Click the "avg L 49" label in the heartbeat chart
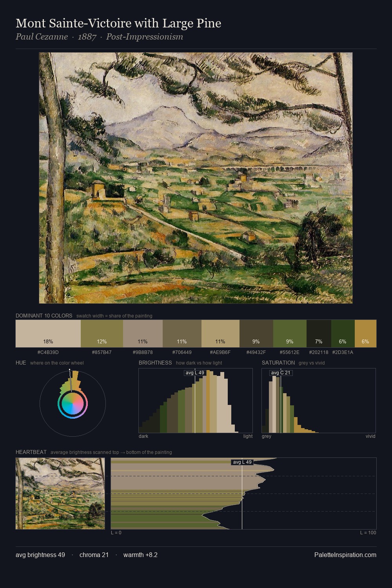The height and width of the screenshot is (588, 392). [x=242, y=462]
